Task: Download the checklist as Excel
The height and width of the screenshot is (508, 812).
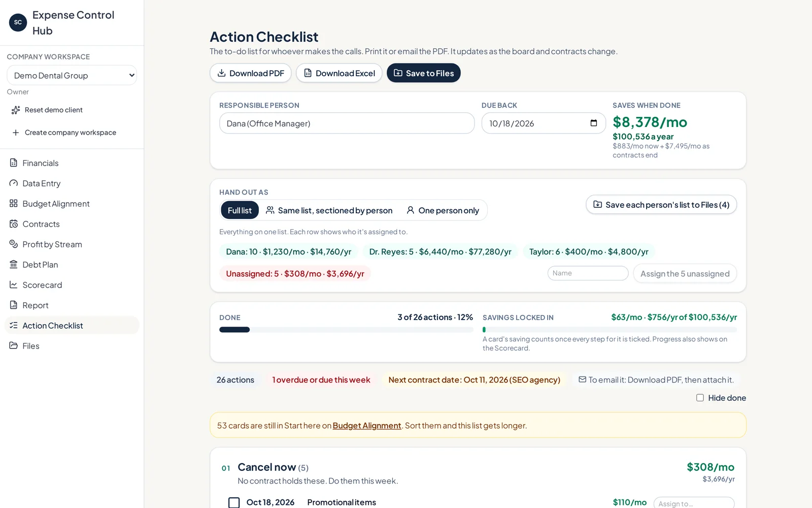Action: tap(339, 73)
